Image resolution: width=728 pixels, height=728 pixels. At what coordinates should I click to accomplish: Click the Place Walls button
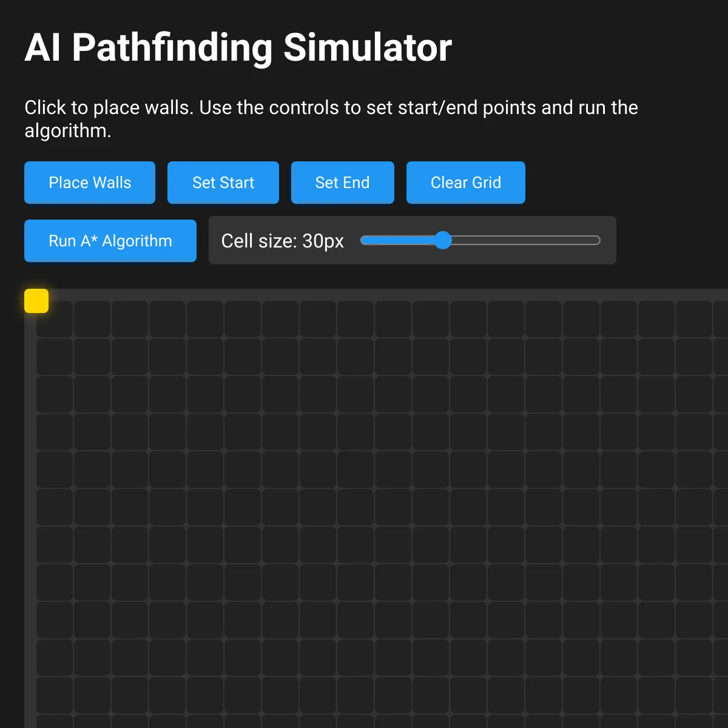coord(90,183)
